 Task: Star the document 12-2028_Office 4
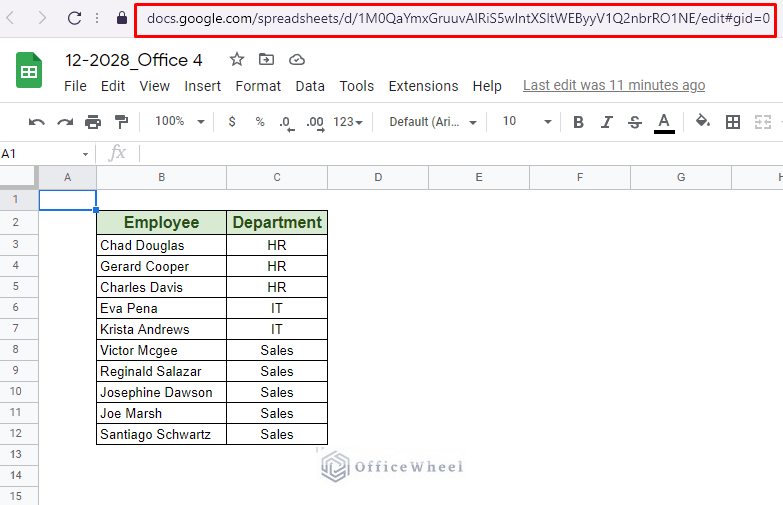(x=237, y=60)
